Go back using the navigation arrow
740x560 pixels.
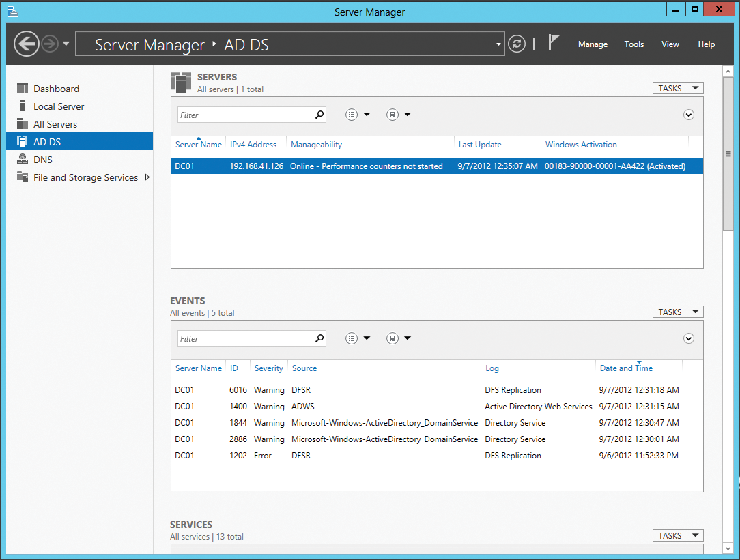click(26, 44)
